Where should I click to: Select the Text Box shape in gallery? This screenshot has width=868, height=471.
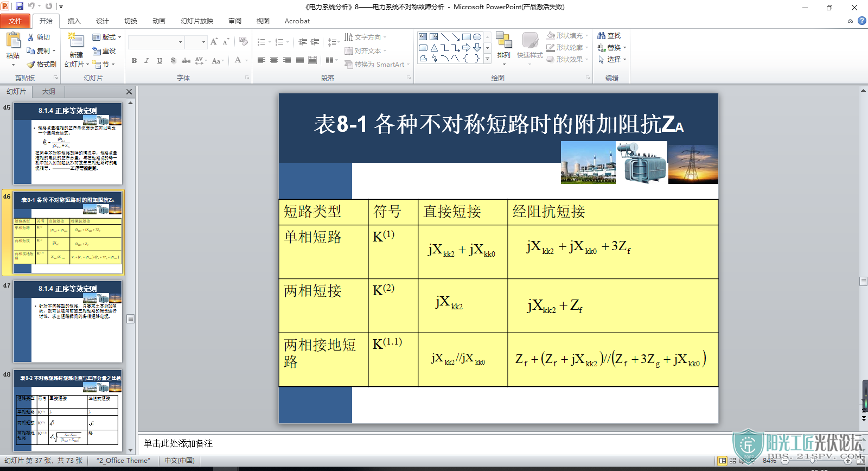point(423,37)
